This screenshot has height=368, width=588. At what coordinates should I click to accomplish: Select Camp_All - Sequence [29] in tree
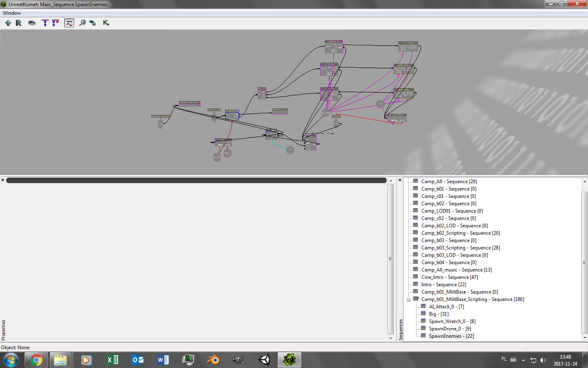point(449,182)
